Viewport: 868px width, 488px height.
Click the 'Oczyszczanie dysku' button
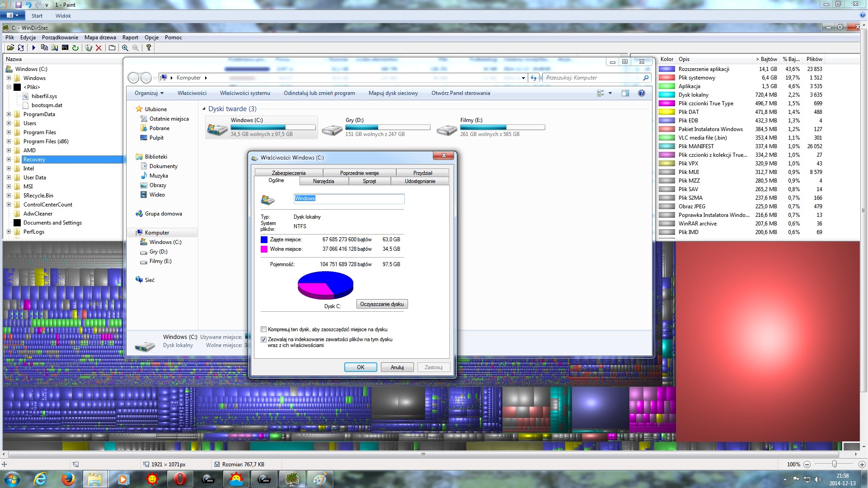point(382,304)
